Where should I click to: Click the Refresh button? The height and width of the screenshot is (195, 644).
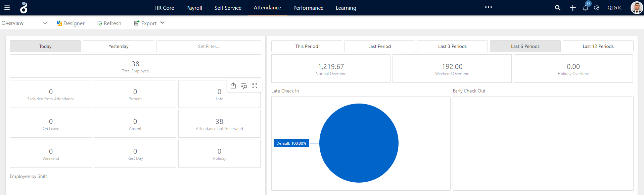[109, 23]
